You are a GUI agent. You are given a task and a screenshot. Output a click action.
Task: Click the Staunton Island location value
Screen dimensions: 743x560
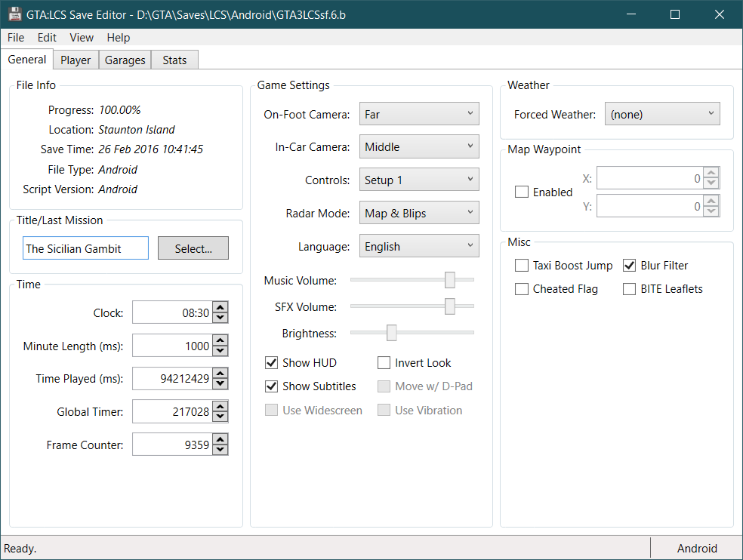coord(137,130)
